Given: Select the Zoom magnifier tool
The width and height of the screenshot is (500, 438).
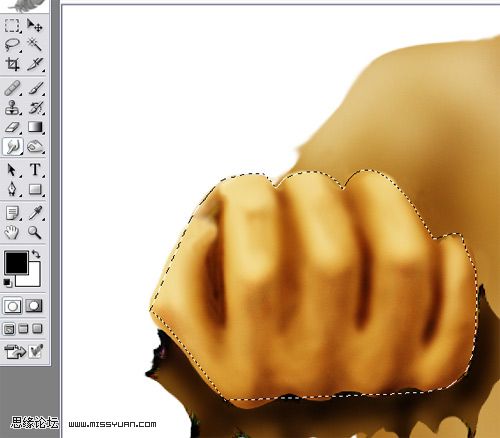Looking at the screenshot, I should coord(35,232).
